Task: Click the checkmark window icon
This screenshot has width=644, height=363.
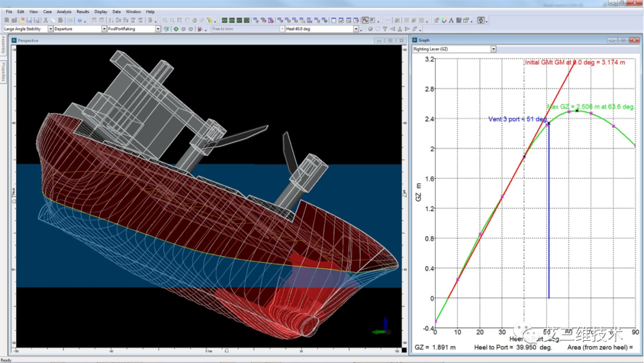Action: pos(341,20)
